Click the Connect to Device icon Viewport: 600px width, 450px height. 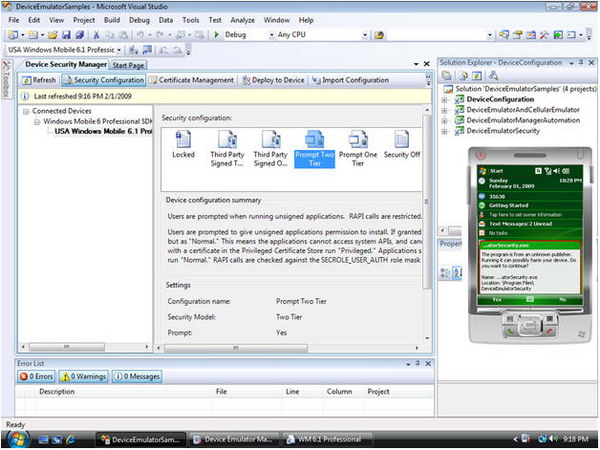point(133,50)
